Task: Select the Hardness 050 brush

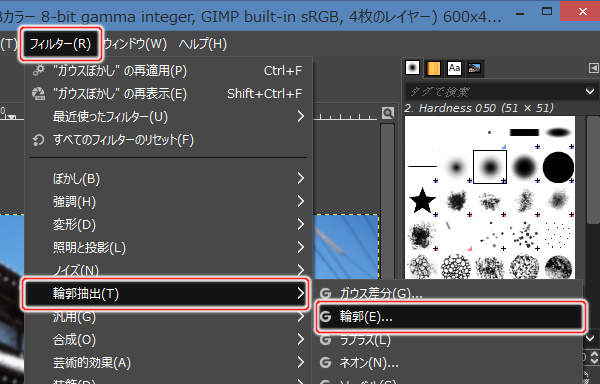Action: (490, 167)
